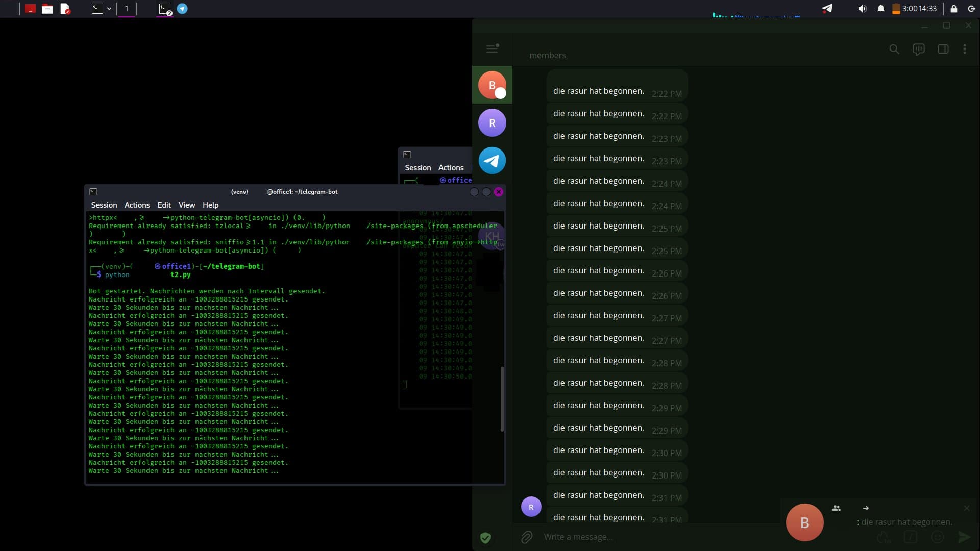Click the CPU graph monitor in panel
Image resolution: width=980 pixels, height=551 pixels.
point(756,14)
